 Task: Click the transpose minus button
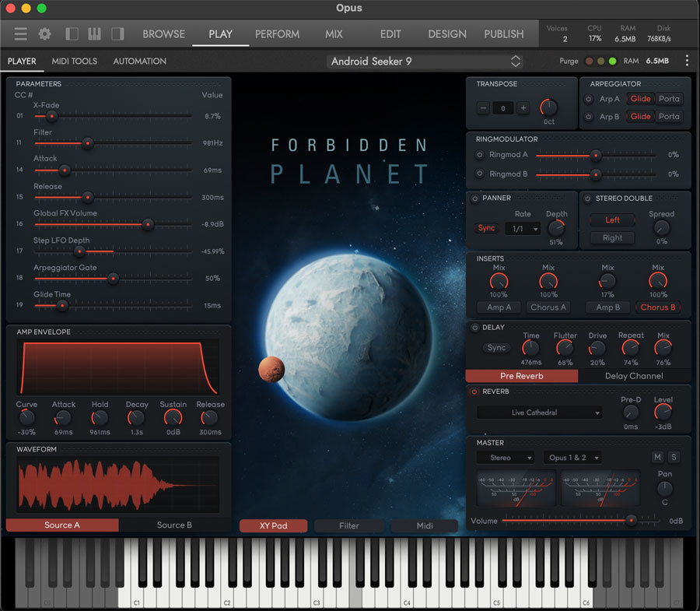pos(483,107)
